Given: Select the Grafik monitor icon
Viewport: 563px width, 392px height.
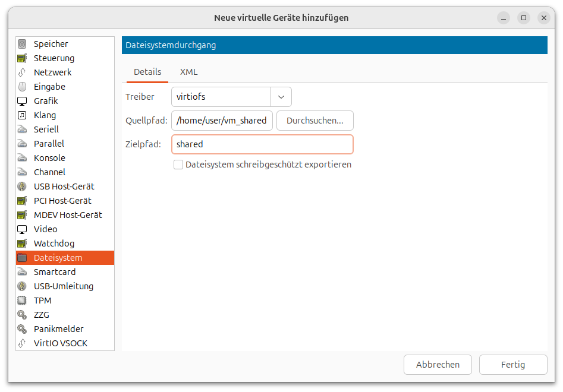Looking at the screenshot, I should [x=22, y=101].
